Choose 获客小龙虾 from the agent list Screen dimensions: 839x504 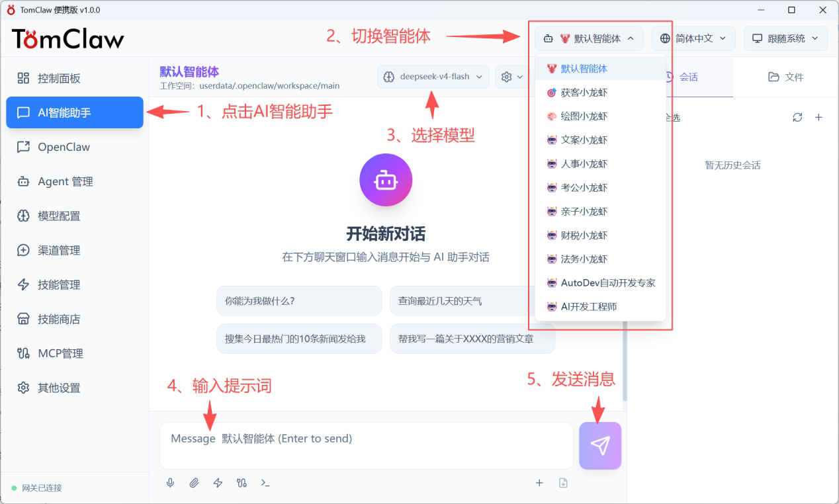click(x=600, y=93)
